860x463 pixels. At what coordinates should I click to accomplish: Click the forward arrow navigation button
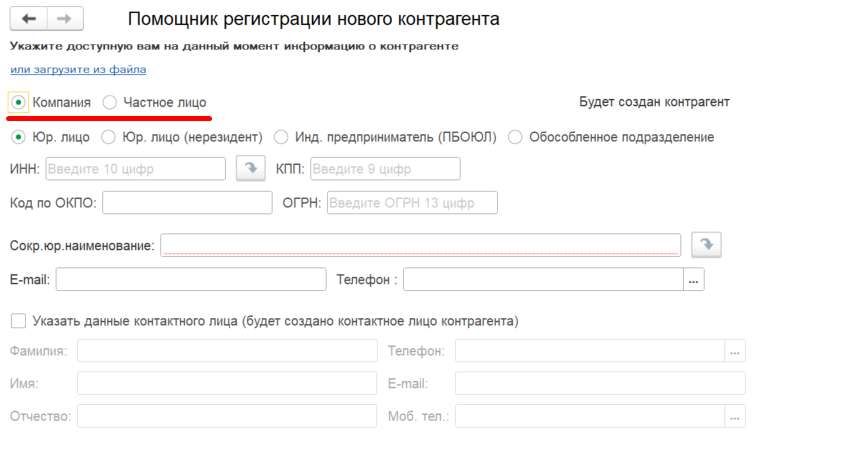point(65,19)
